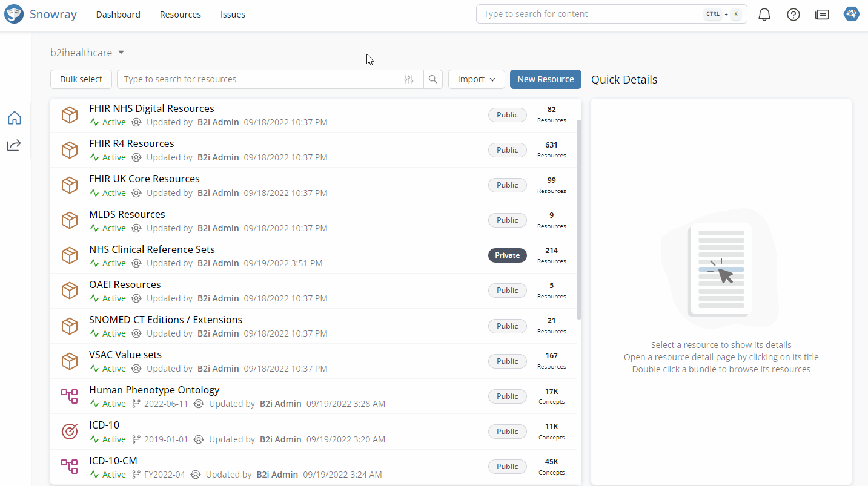Click the news feed icon in header
This screenshot has width=868, height=486.
point(822,15)
